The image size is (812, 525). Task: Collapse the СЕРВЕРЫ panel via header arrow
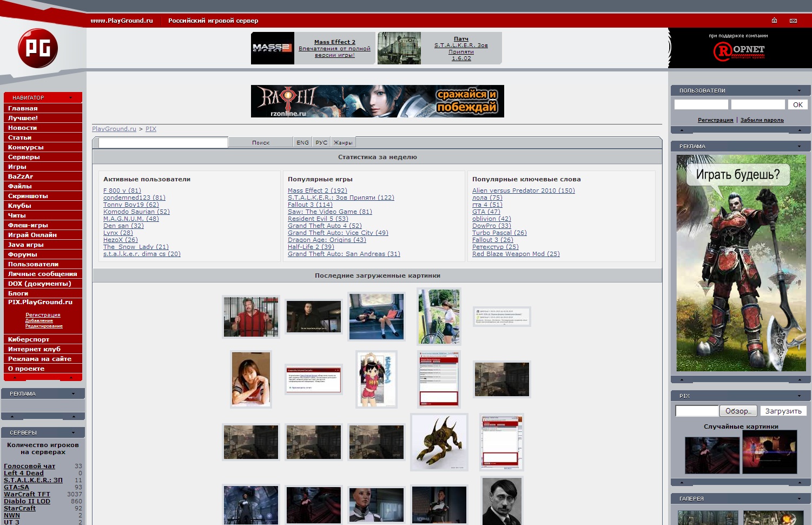(x=73, y=432)
